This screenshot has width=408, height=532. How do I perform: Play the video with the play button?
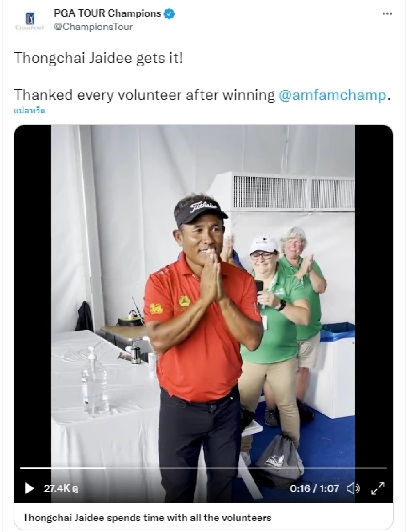point(30,488)
